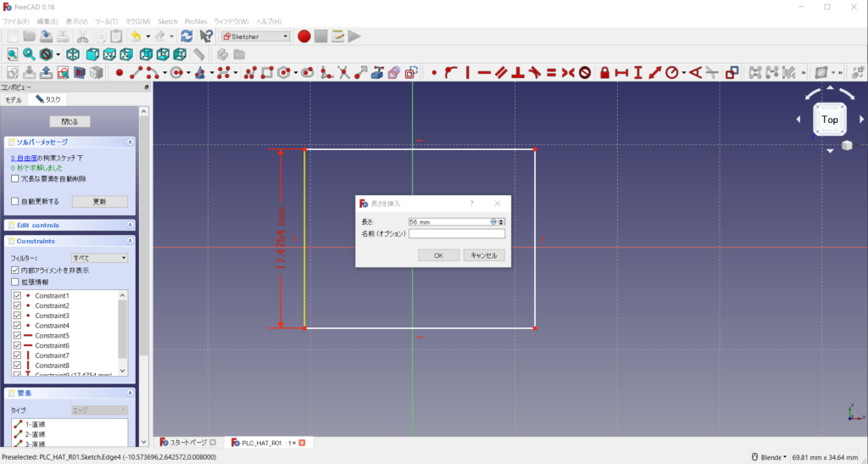Screen dimensions: 868x464
Task: Select the equality constraint tool
Action: [551, 73]
